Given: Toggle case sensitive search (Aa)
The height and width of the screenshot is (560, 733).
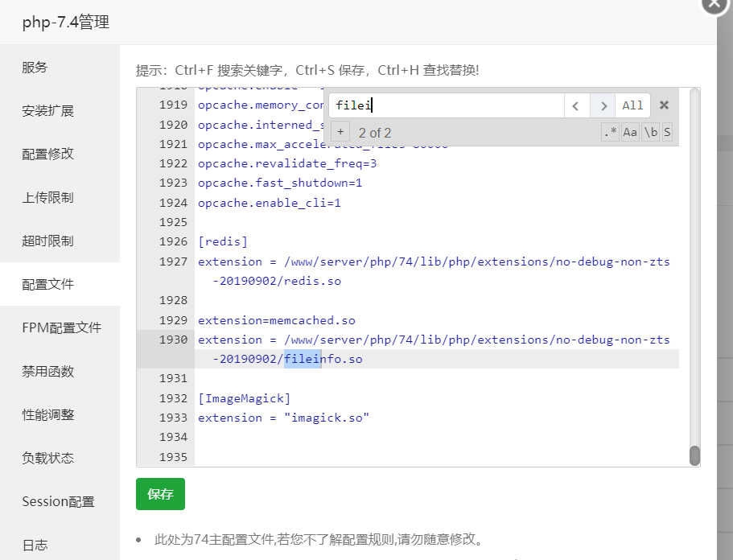Looking at the screenshot, I should click(x=630, y=132).
